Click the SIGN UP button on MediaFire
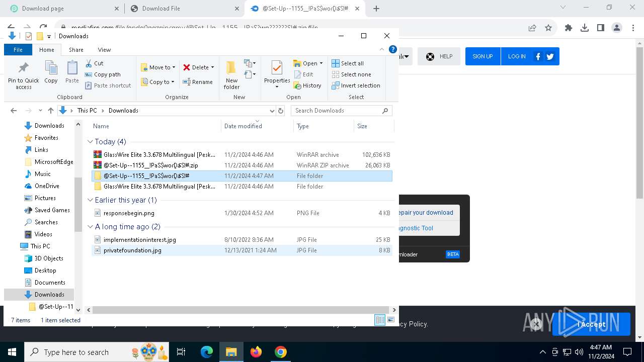The image size is (644, 362). tap(482, 56)
